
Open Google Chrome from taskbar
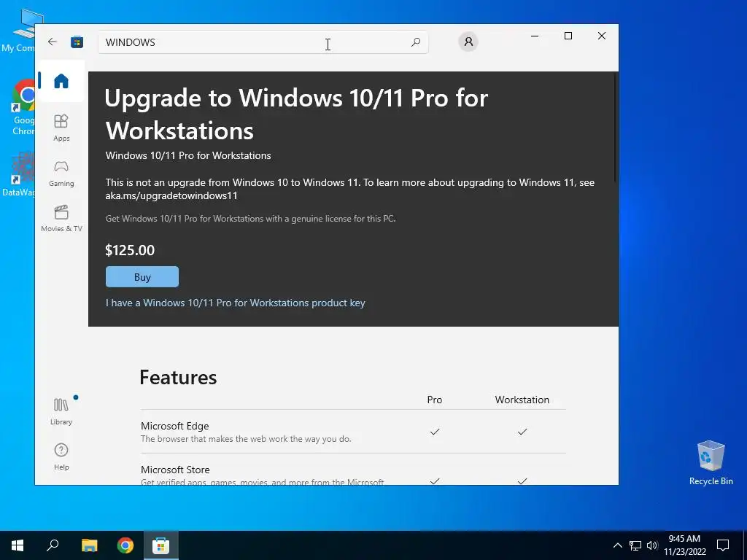[125, 545]
